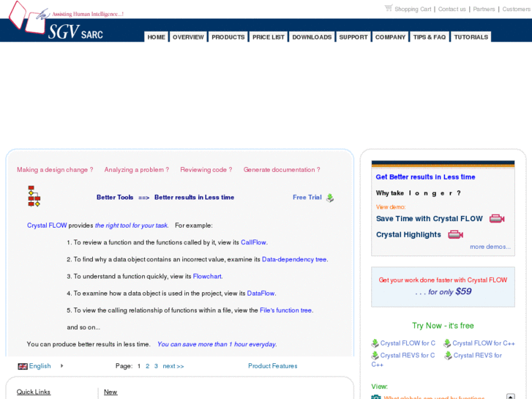Viewport: 532px width, 399px height.
Task: Click Generate documentation link
Action: [x=282, y=170]
